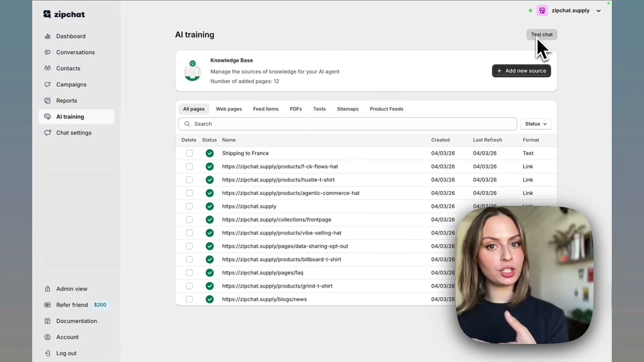
Task: Open the Product Feeds tab
Action: click(386, 109)
